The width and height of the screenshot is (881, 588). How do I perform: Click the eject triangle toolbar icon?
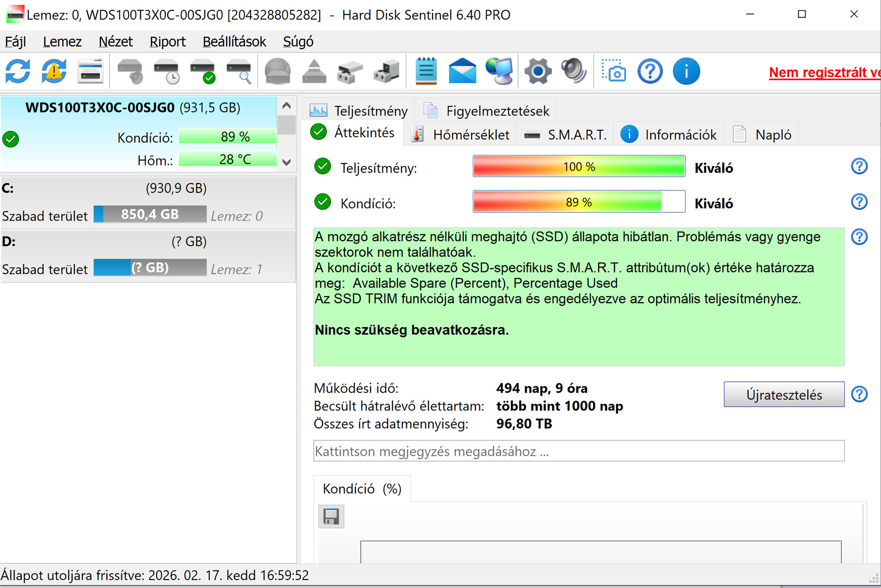314,71
